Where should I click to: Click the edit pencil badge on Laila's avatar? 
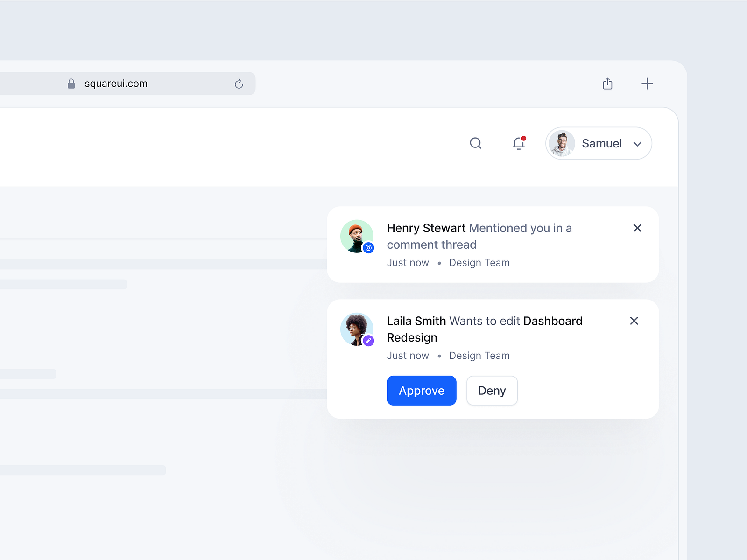coord(369,341)
